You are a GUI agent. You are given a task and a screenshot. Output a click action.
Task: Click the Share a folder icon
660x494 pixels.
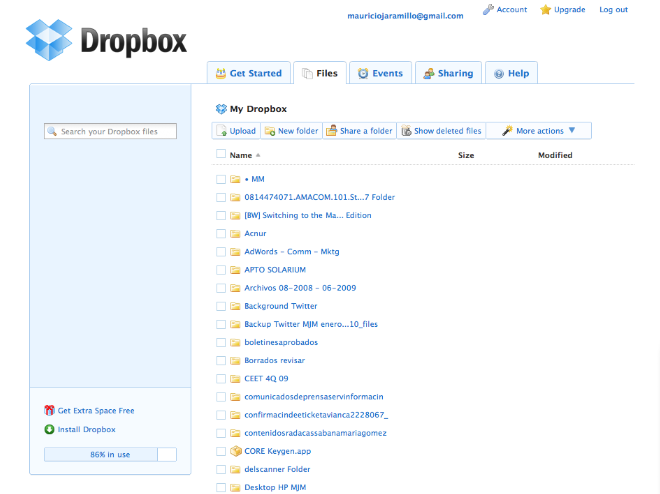pos(331,131)
